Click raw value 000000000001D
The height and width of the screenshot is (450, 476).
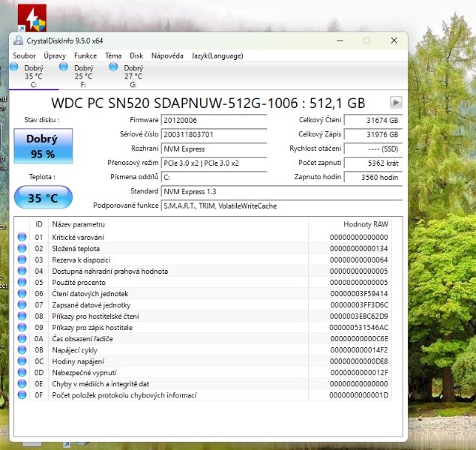359,395
